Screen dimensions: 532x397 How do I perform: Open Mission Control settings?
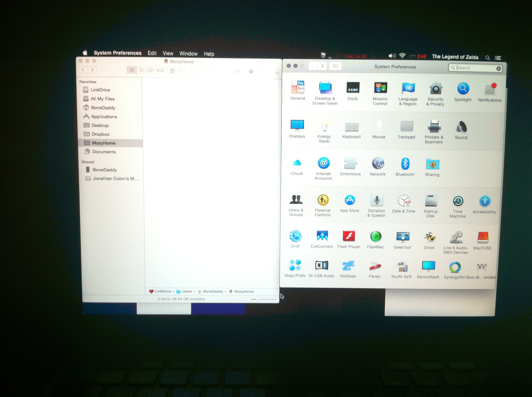(x=380, y=88)
